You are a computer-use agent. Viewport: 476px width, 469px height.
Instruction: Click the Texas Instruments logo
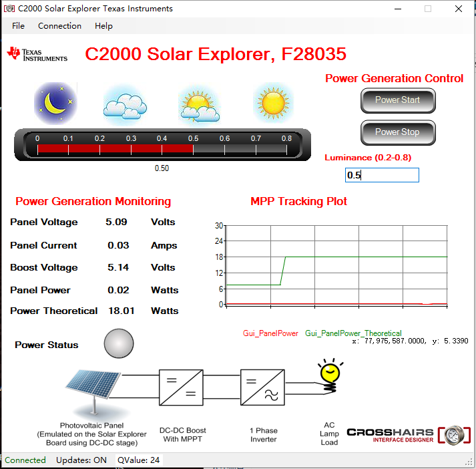[37, 54]
